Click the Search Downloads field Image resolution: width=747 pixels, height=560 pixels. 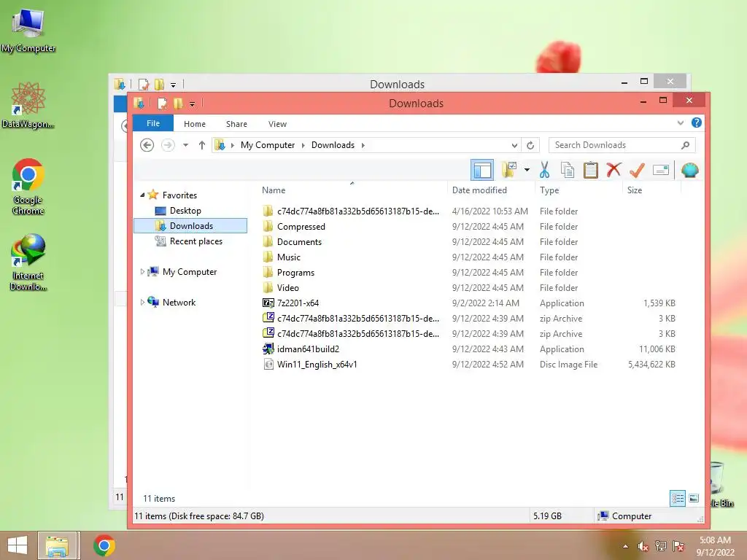[622, 145]
